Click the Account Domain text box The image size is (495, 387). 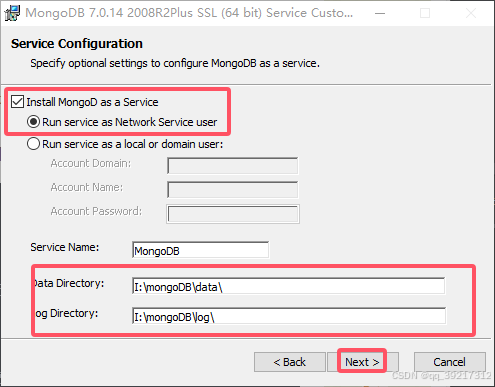point(233,166)
